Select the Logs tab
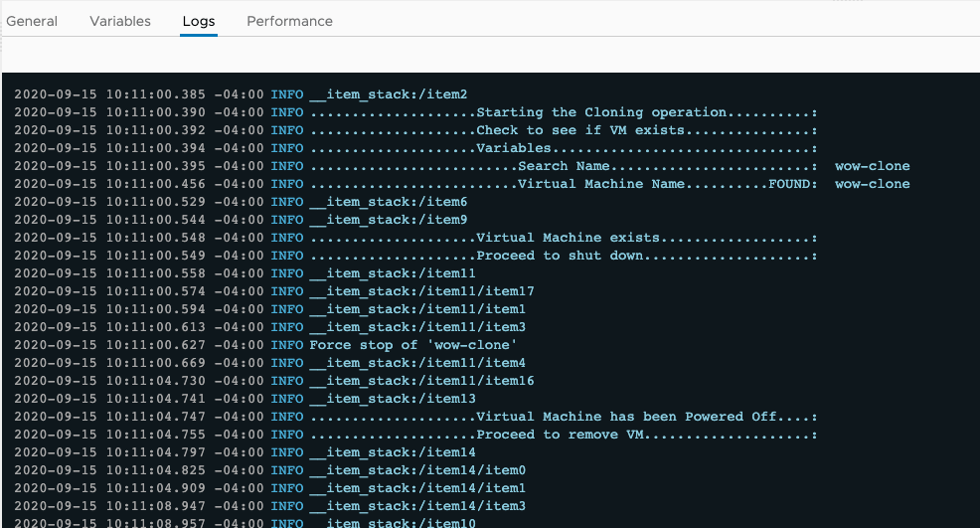This screenshot has height=528, width=980. click(199, 21)
